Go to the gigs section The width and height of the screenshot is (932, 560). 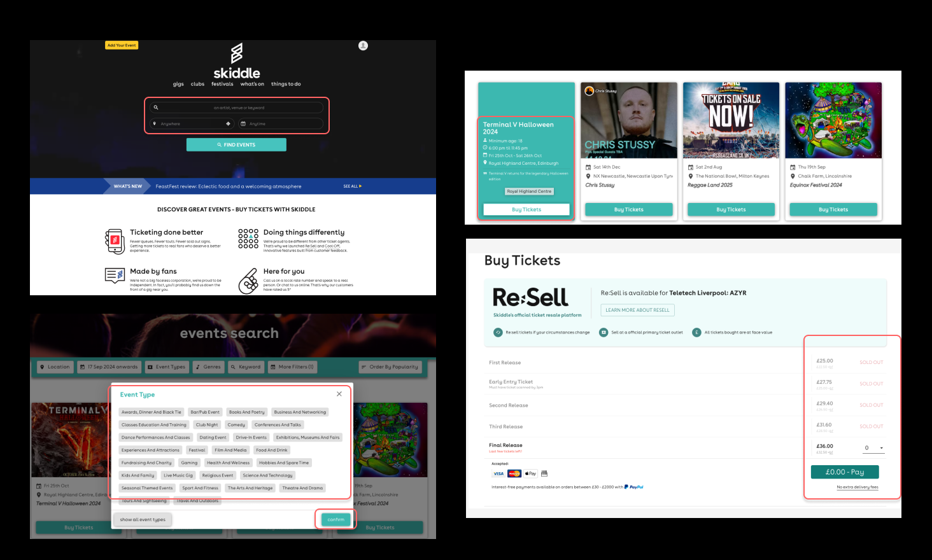click(x=178, y=84)
